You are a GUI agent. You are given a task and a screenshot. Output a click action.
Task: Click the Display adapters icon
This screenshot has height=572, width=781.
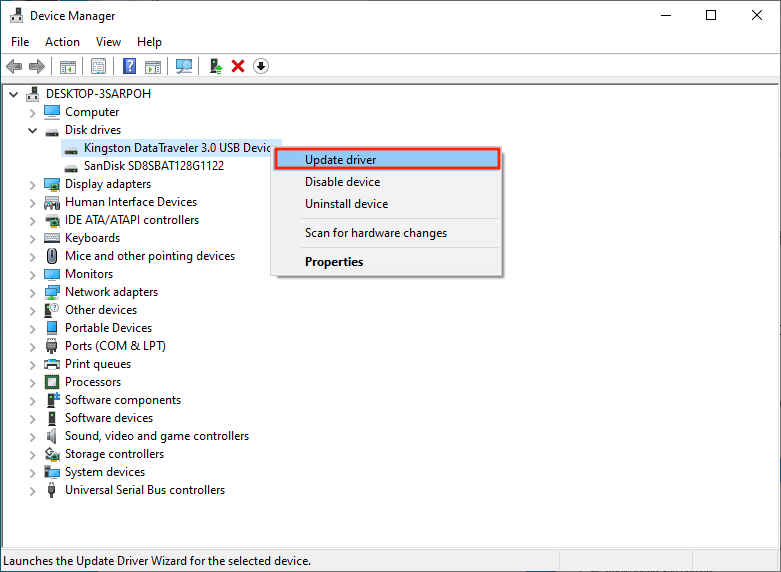click(52, 184)
